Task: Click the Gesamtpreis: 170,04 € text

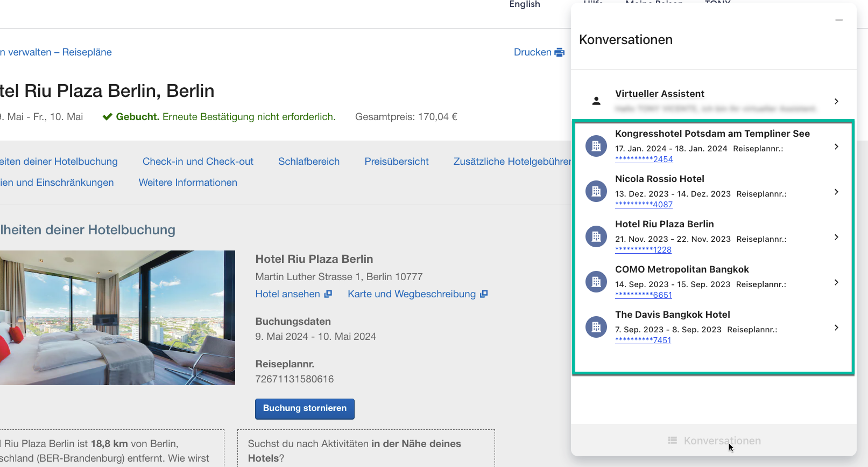Action: 406,117
